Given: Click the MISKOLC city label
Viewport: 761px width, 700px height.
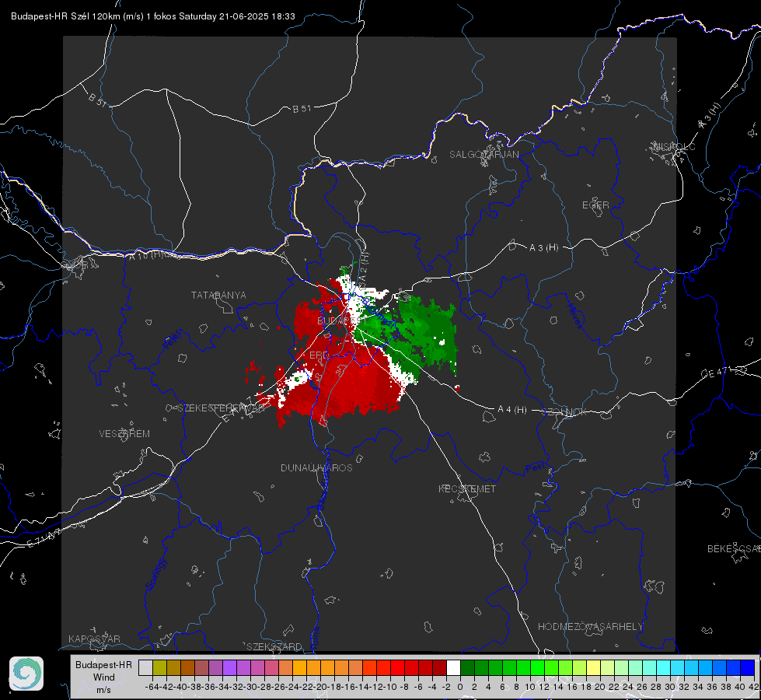Looking at the screenshot, I should coord(674,146).
